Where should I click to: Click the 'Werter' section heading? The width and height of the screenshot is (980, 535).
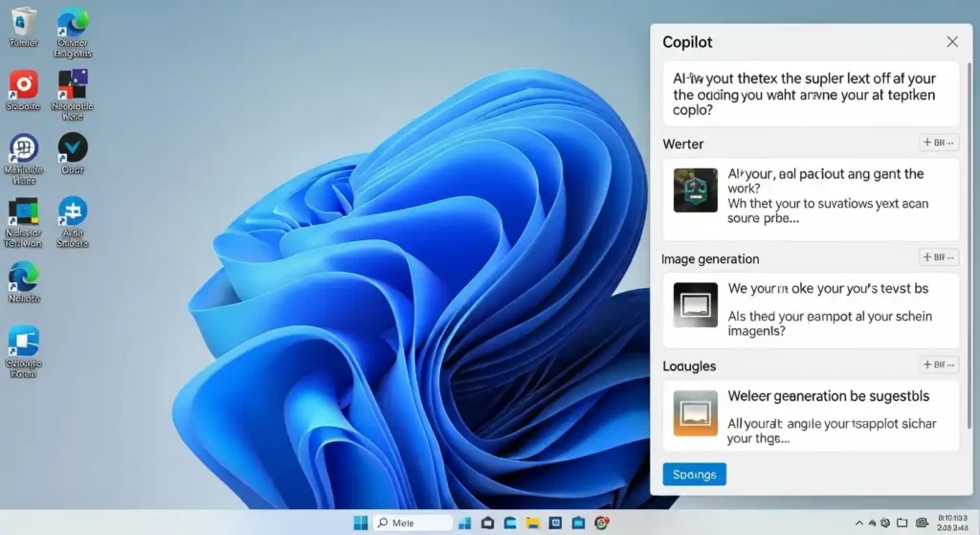tap(683, 144)
